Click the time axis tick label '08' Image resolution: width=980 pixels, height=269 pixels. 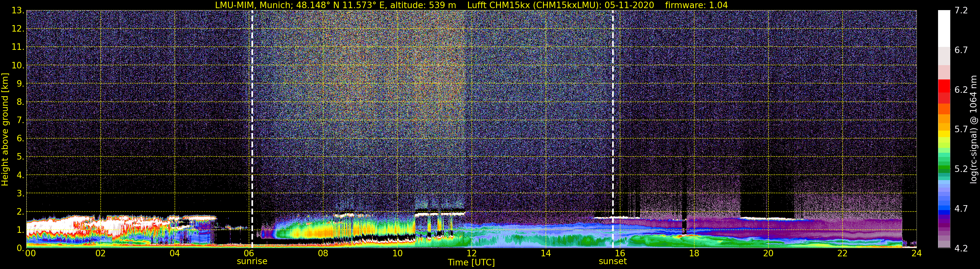(323, 253)
